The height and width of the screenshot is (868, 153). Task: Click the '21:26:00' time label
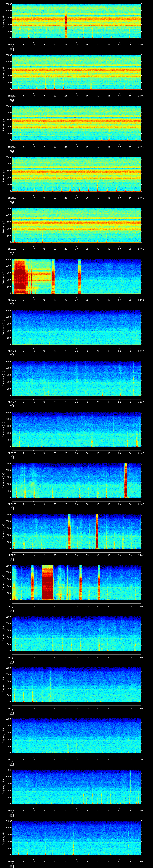12,249
